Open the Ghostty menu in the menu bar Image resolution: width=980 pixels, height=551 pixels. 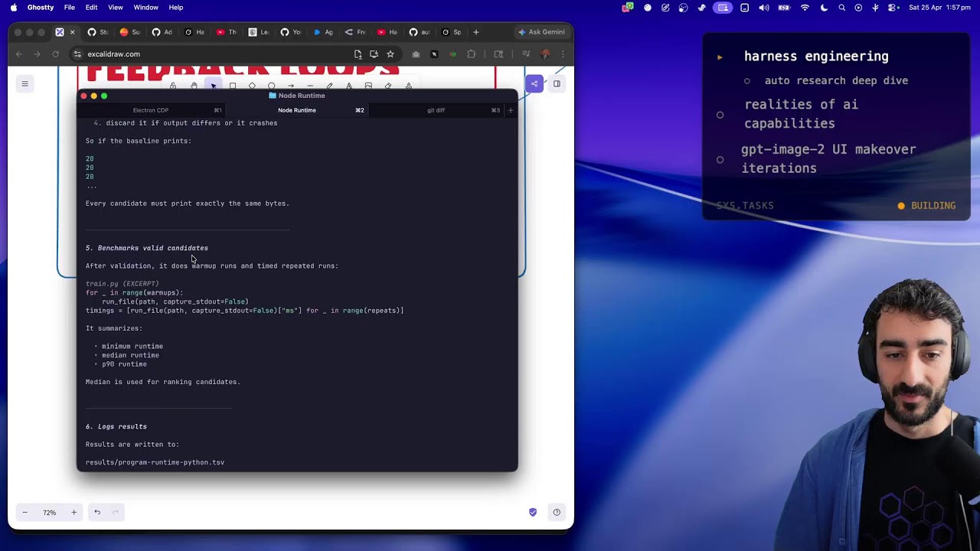click(41, 8)
